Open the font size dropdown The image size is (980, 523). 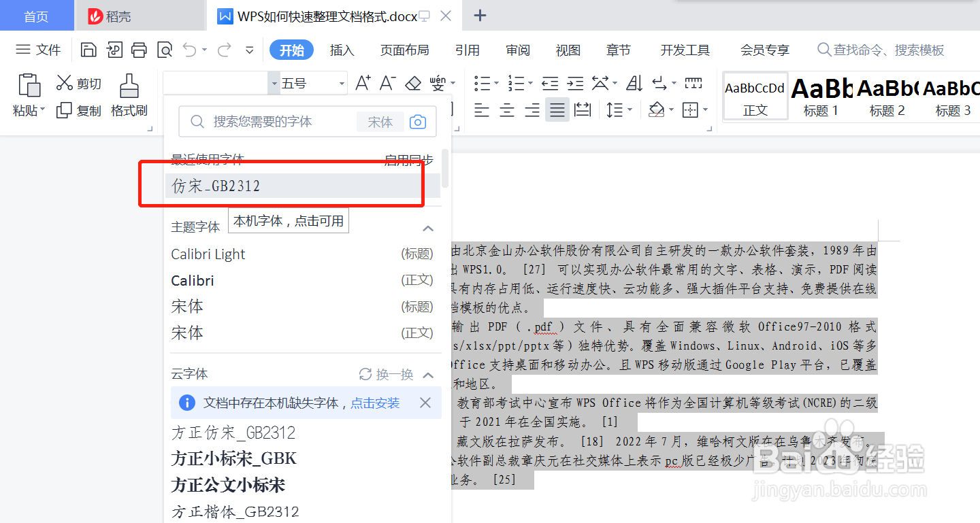340,82
